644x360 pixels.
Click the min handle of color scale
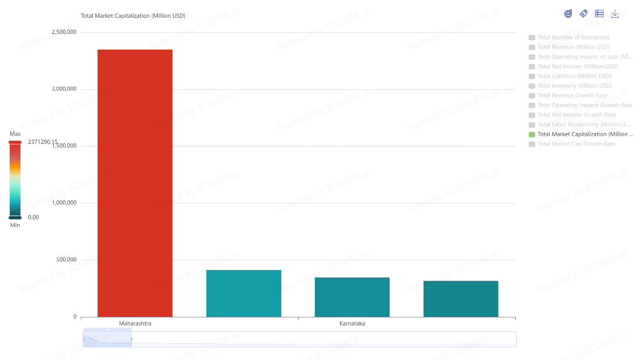pos(15,218)
